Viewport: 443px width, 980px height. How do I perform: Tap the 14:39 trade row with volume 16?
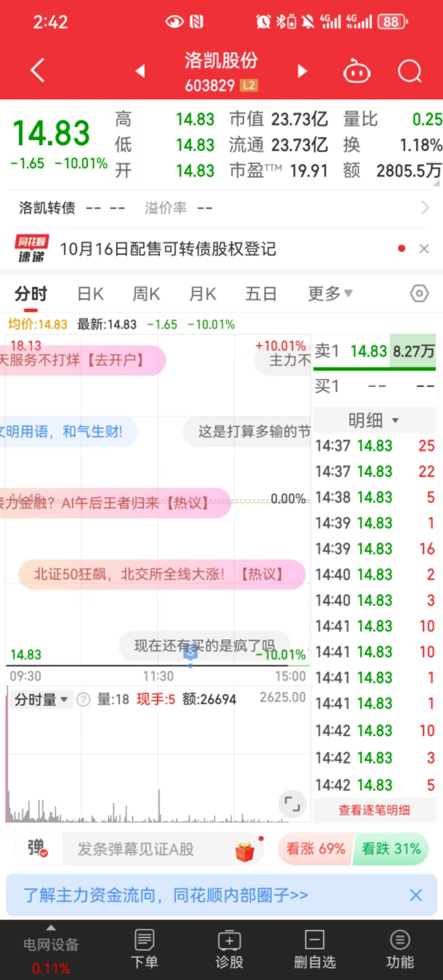375,549
